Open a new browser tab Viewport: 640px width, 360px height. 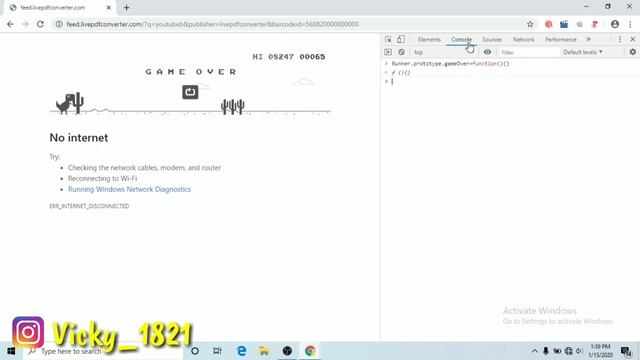click(127, 7)
